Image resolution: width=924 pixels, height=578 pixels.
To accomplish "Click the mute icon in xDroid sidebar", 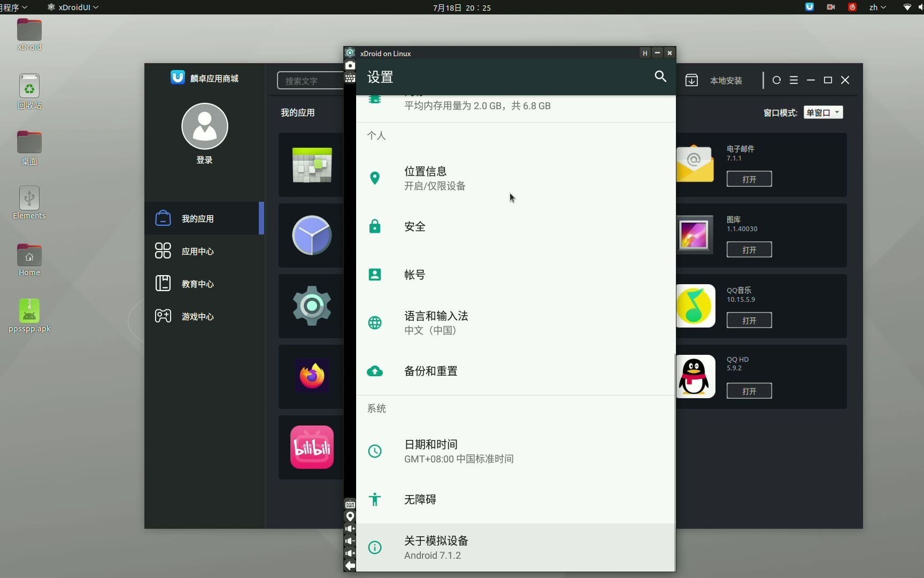I will click(350, 553).
